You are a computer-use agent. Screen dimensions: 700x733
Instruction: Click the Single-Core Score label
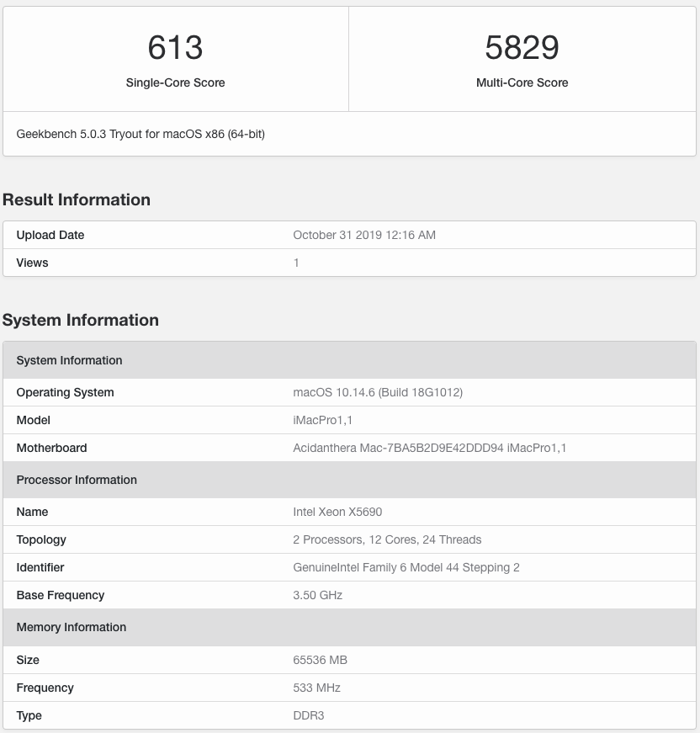click(175, 82)
